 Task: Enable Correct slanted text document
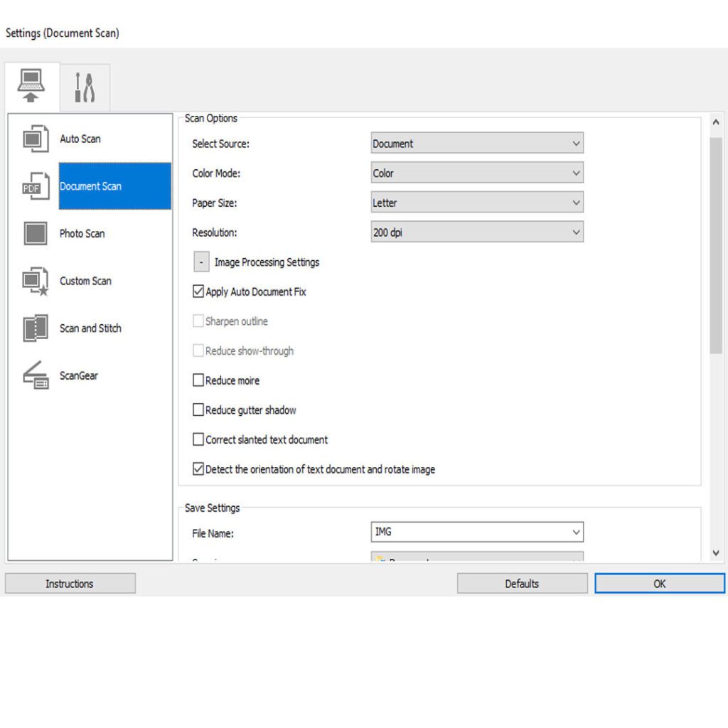[198, 439]
